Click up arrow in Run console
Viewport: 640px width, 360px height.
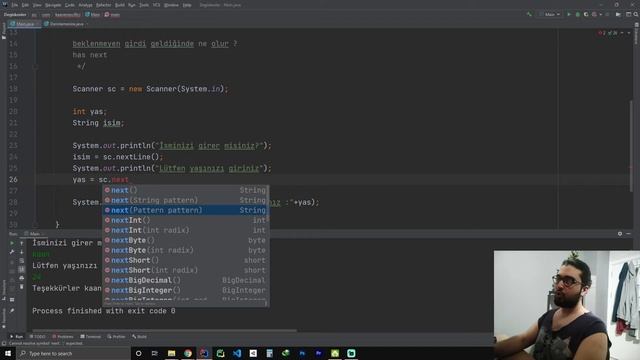(22, 243)
